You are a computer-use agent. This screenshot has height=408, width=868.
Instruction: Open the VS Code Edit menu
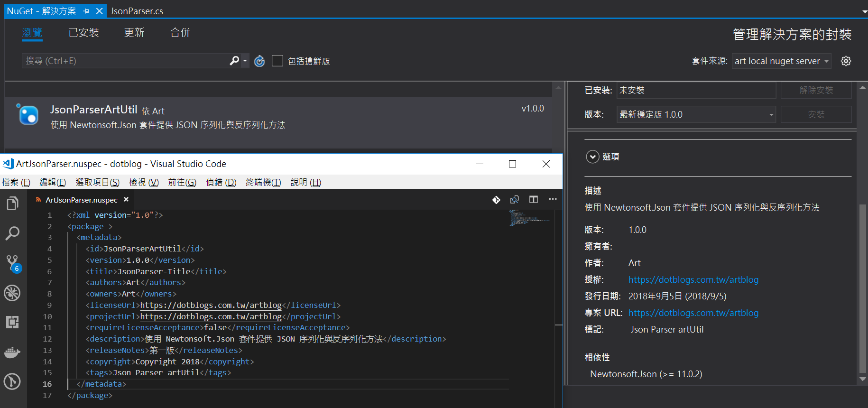pyautogui.click(x=53, y=182)
